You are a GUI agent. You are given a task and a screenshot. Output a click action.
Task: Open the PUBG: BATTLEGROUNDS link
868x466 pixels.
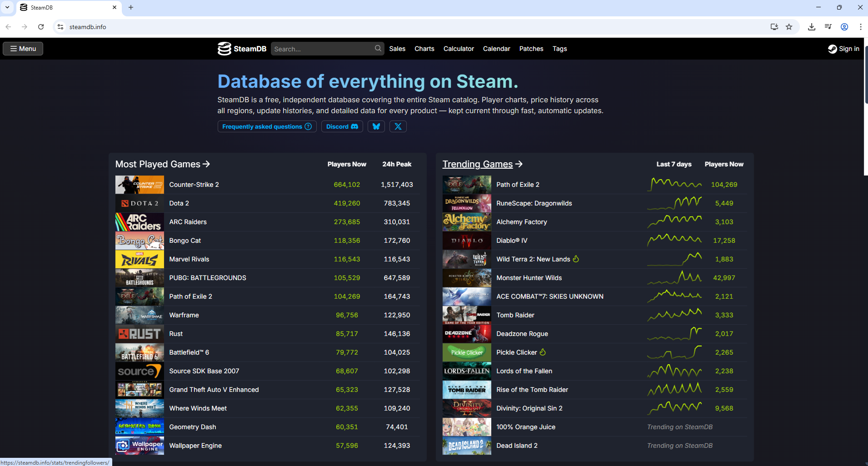(x=208, y=278)
